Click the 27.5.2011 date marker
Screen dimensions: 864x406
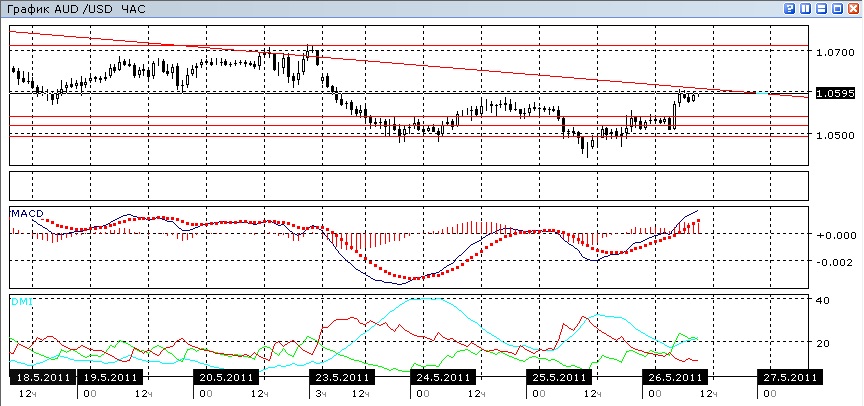[790, 377]
